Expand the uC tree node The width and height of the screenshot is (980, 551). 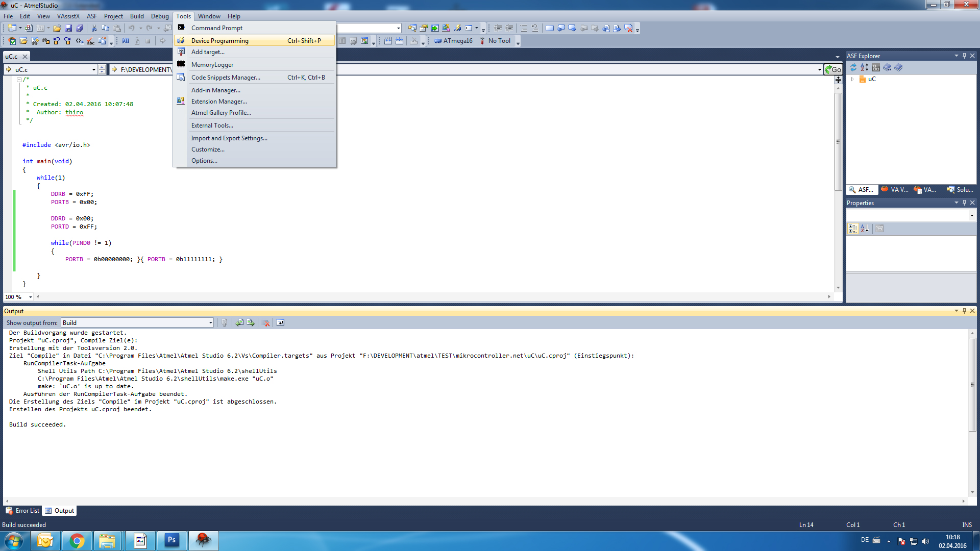click(x=852, y=79)
